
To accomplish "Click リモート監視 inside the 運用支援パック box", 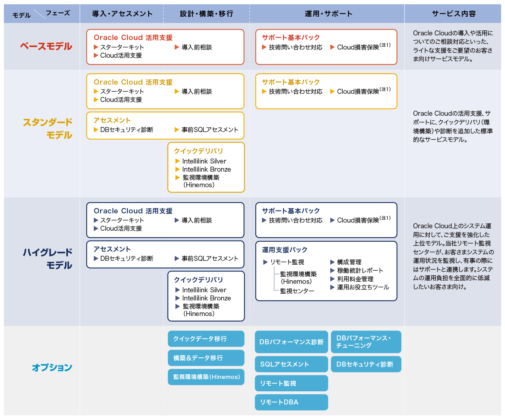I will click(x=287, y=262).
